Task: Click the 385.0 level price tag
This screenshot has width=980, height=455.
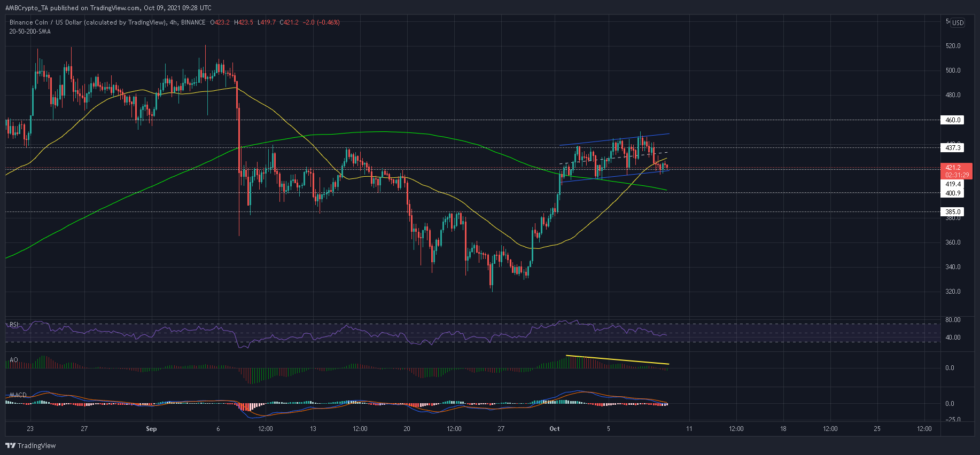Action: click(953, 212)
